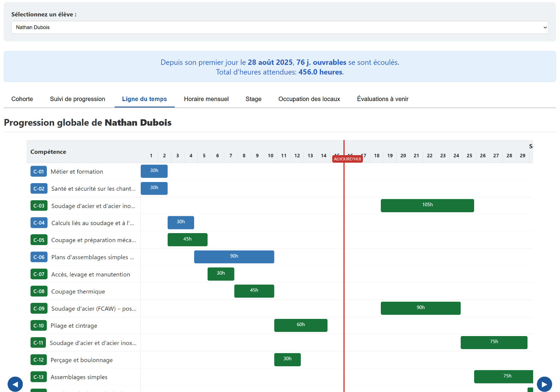The image size is (560, 392).
Task: Go to the Horaire mensuel tab
Action: click(x=206, y=99)
